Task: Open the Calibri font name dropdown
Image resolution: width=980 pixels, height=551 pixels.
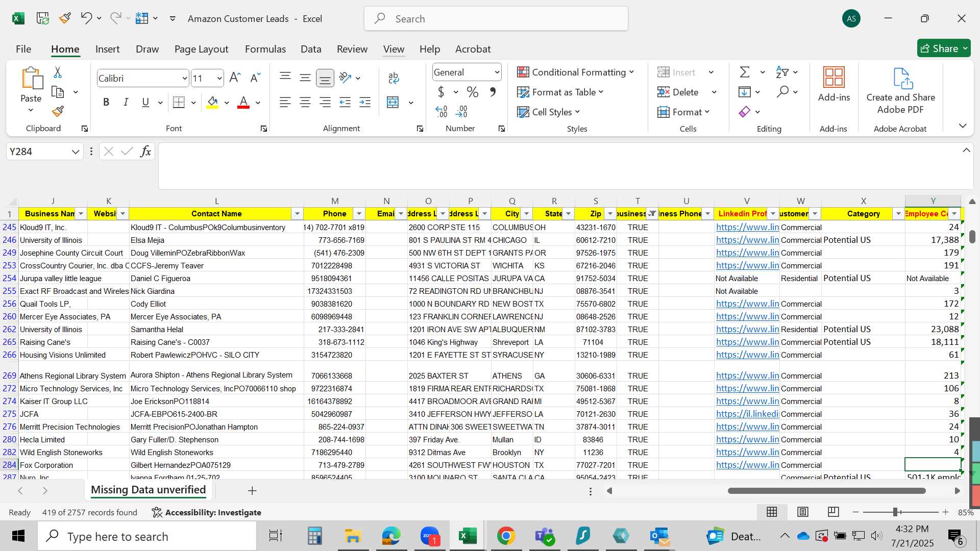Action: 184,78
